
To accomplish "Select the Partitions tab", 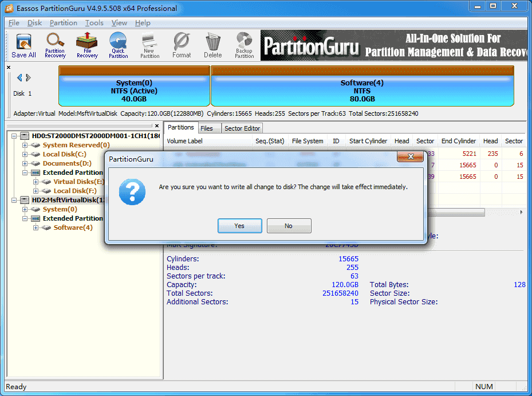I will pyautogui.click(x=181, y=127).
